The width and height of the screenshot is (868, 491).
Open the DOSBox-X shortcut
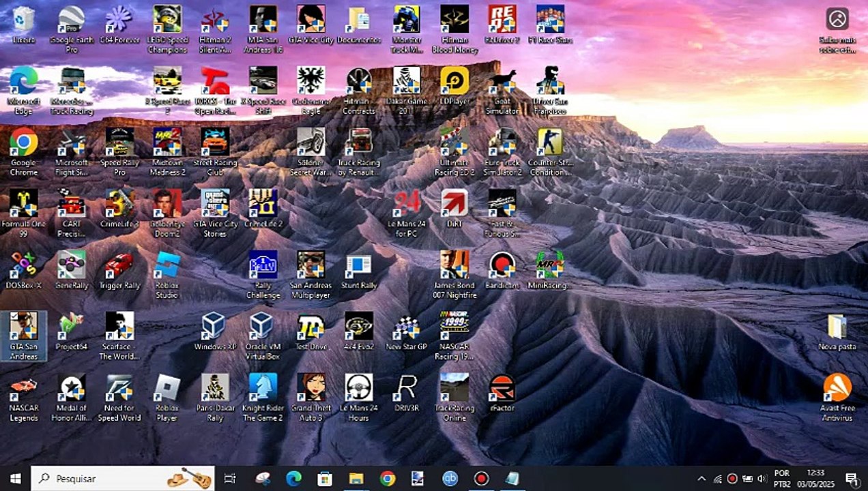click(x=24, y=271)
